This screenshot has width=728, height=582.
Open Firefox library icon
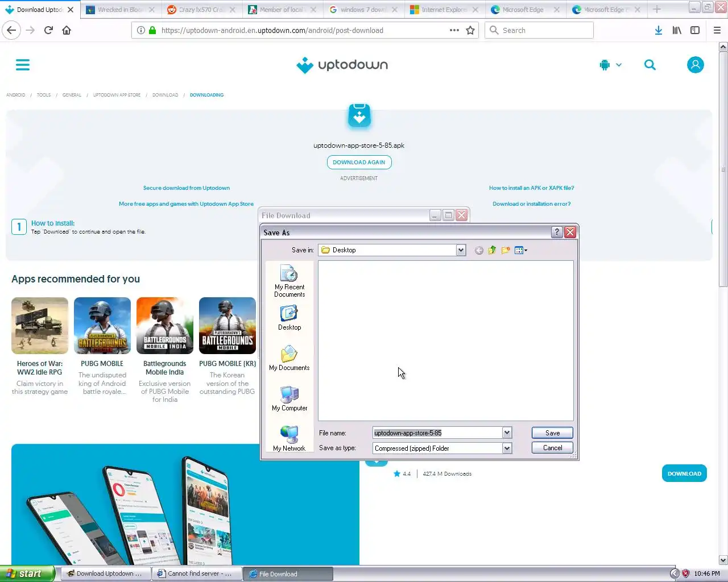tap(677, 30)
